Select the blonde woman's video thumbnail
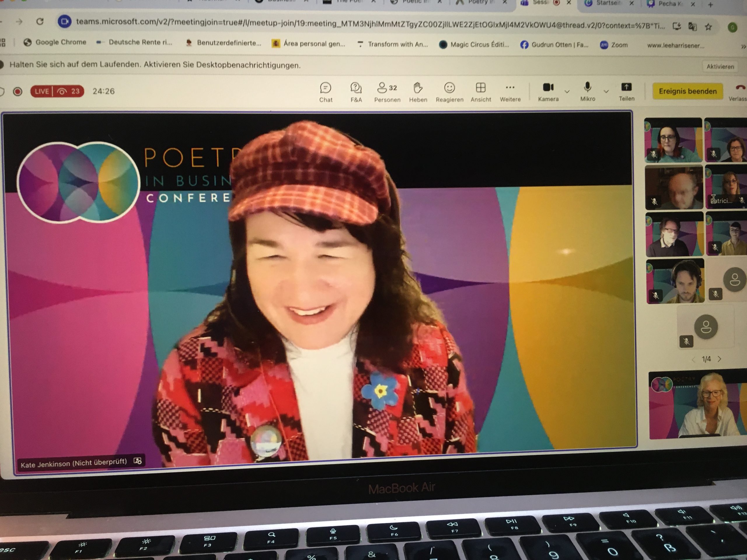The width and height of the screenshot is (747, 560). click(698, 405)
